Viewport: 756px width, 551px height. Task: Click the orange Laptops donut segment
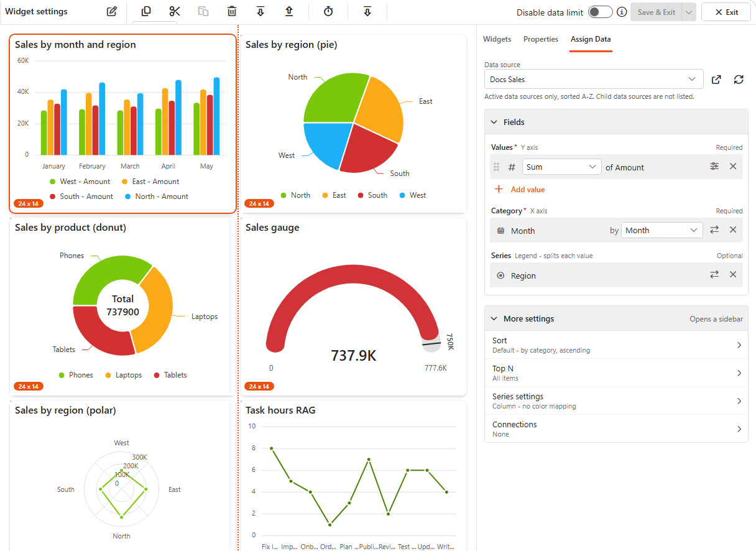pos(158,311)
